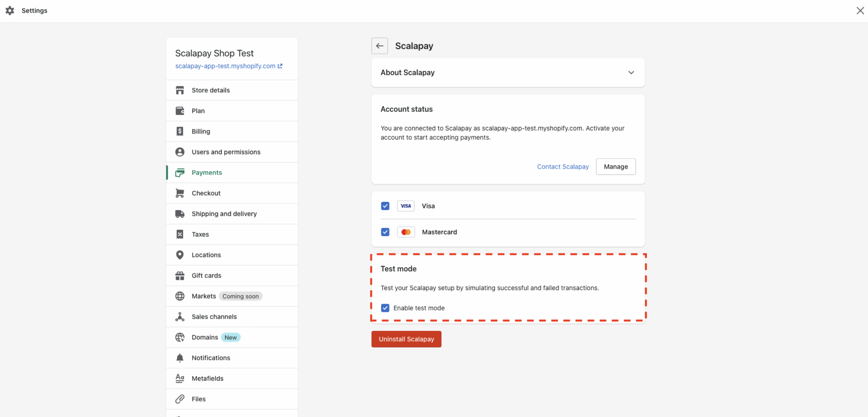The height and width of the screenshot is (417, 868).
Task: Click the Scalapay page title
Action: [x=414, y=46]
